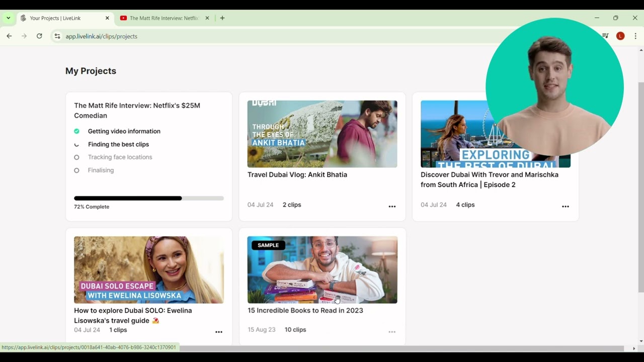Reload the LiveLink projects page
Image resolution: width=644 pixels, height=362 pixels.
(39, 36)
